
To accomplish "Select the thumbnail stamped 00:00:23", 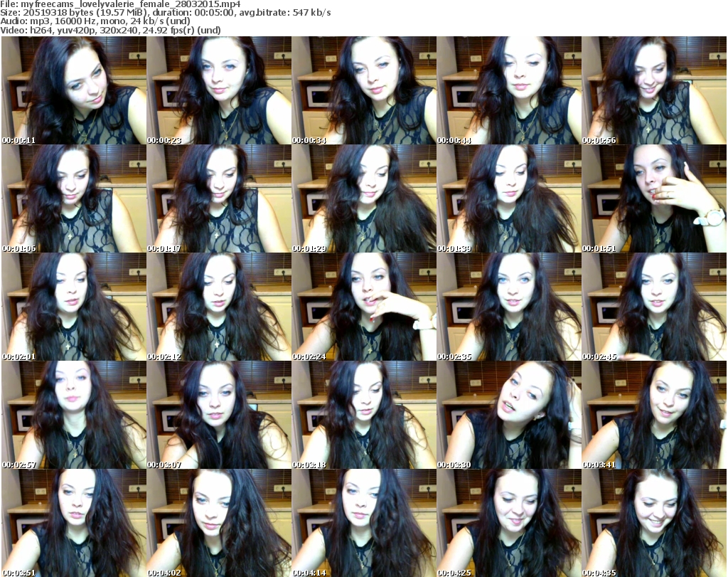I will (x=219, y=90).
